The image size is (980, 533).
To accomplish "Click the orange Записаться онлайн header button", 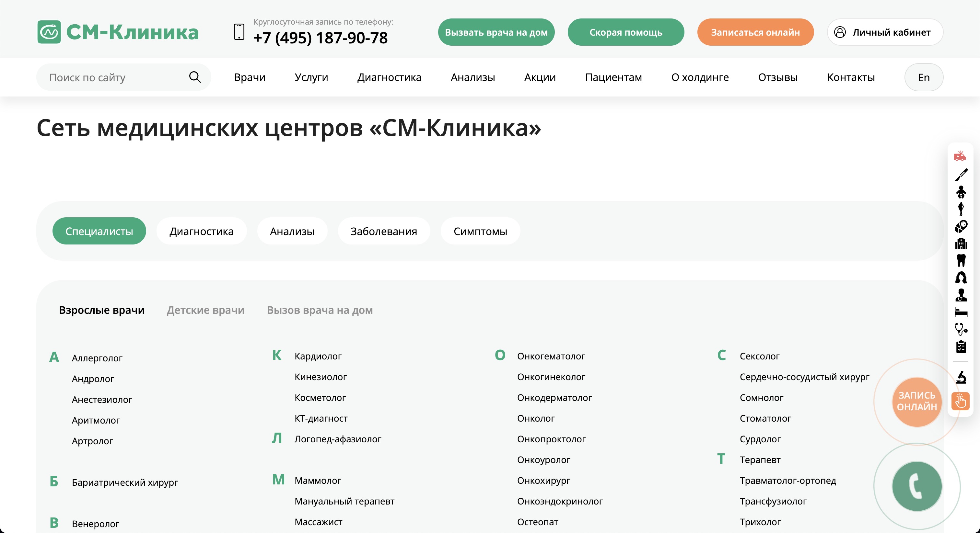I will coord(755,32).
